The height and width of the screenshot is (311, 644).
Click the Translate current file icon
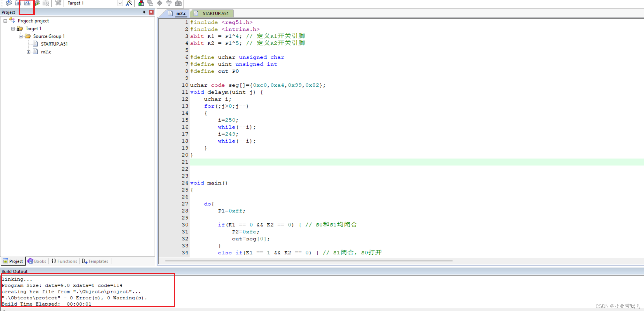9,3
